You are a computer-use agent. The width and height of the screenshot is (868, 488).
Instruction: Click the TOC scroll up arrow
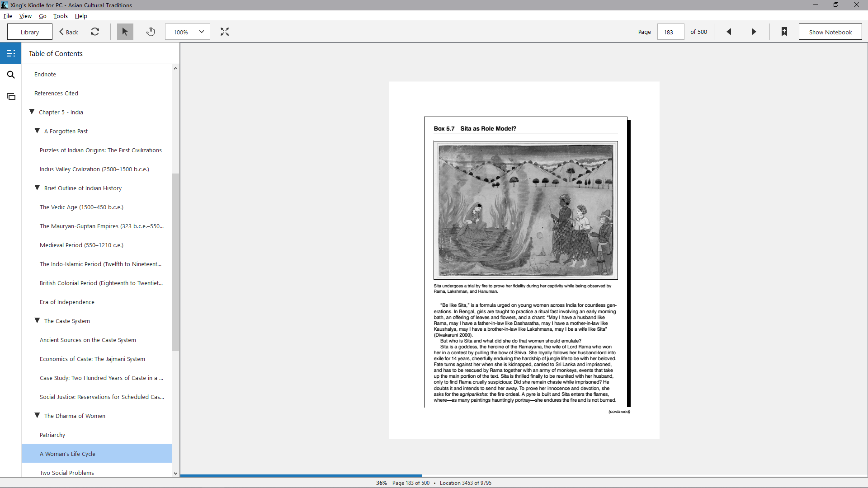[175, 68]
